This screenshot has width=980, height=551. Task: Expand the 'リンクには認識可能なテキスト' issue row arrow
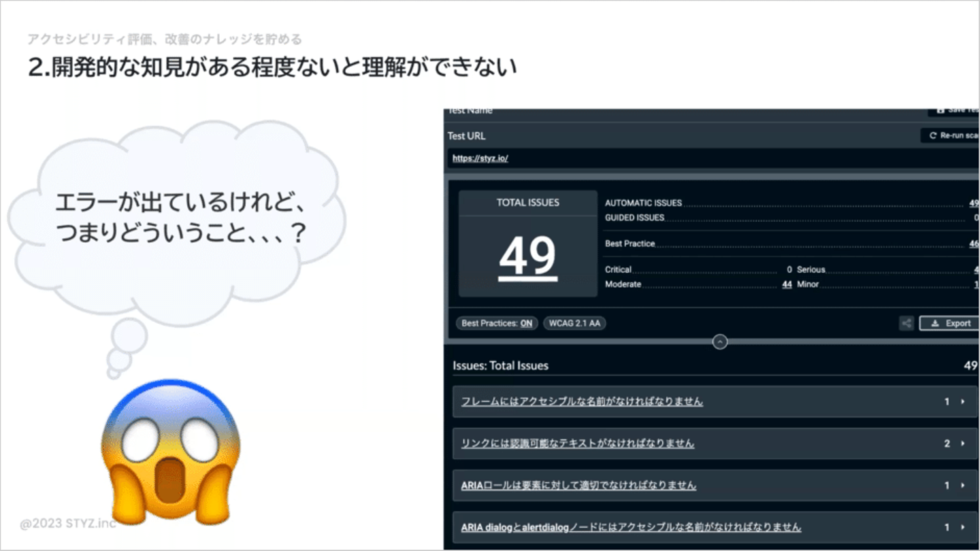pyautogui.click(x=962, y=444)
